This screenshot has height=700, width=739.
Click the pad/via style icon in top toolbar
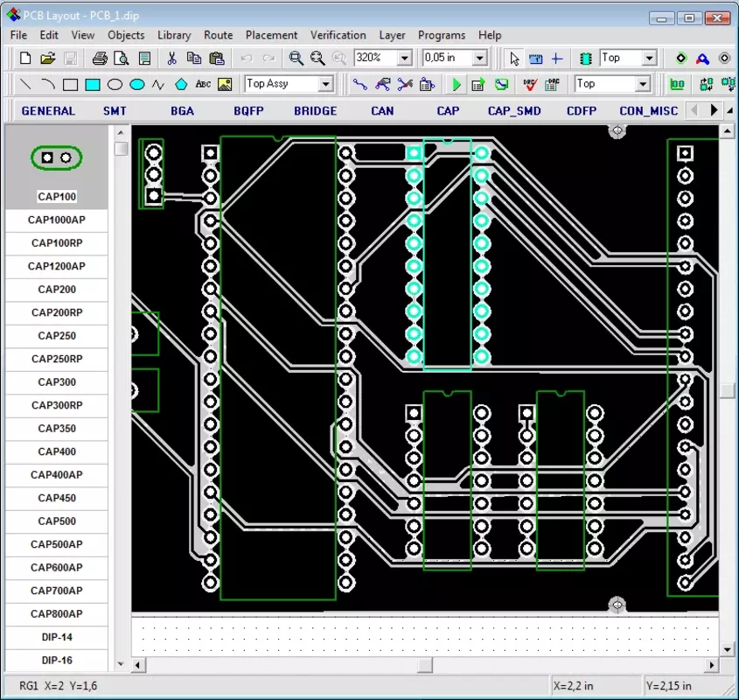click(681, 59)
